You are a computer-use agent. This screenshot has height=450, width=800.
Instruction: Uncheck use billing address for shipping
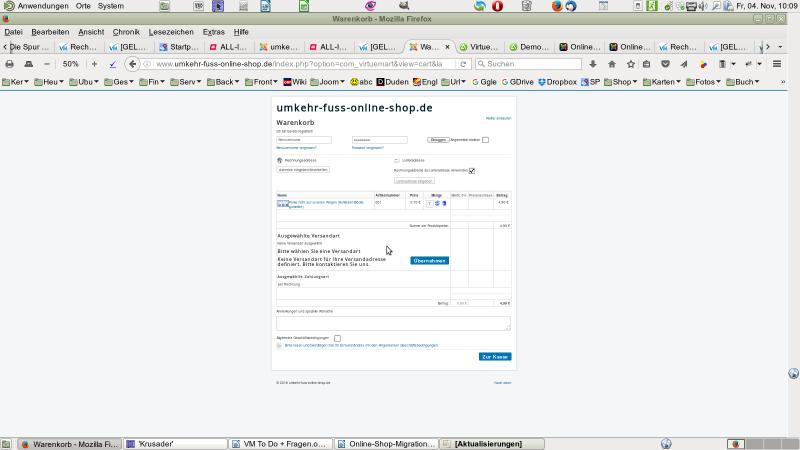click(472, 170)
